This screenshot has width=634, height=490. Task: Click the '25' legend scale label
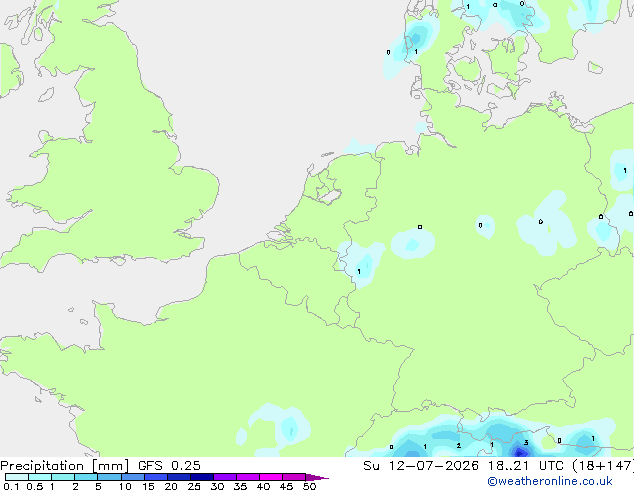click(194, 486)
